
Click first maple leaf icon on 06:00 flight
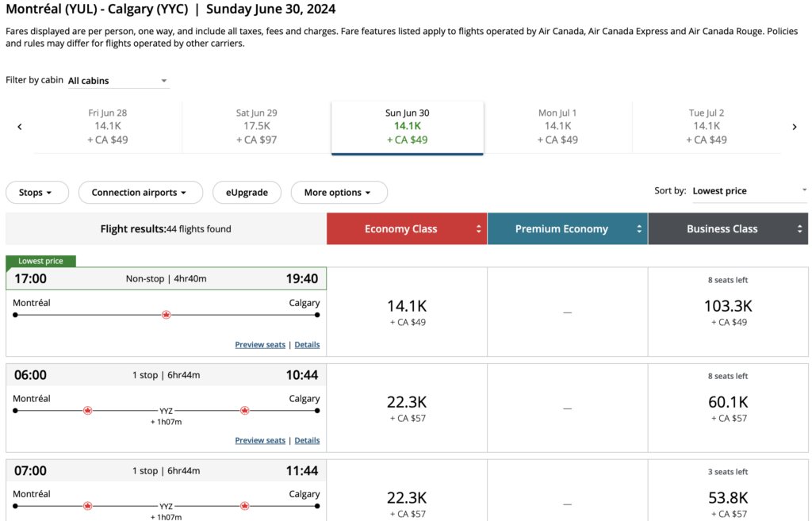pyautogui.click(x=88, y=411)
